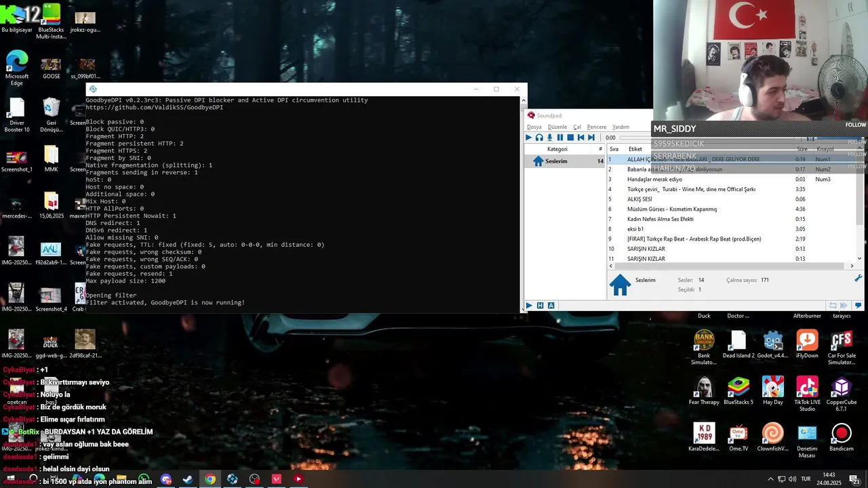
Task: Click the GoodbyeDPI console window title icon
Action: click(93, 89)
